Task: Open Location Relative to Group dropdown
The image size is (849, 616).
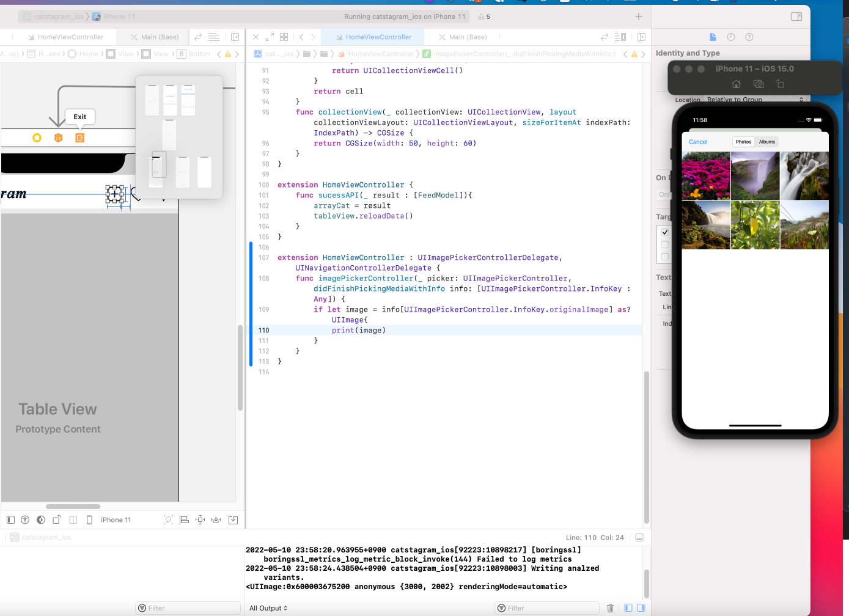Action: click(x=755, y=100)
